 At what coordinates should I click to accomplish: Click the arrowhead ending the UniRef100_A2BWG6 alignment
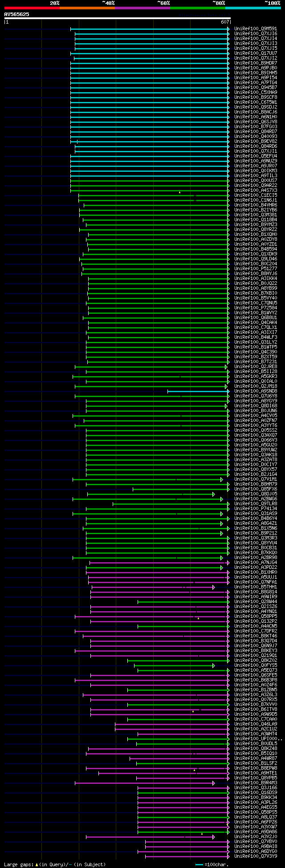(221, 499)
